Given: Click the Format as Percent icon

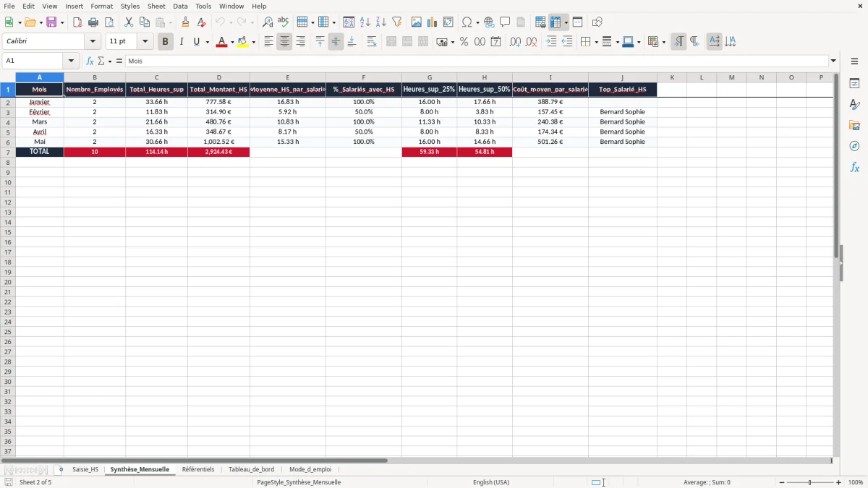Looking at the screenshot, I should coord(464,42).
